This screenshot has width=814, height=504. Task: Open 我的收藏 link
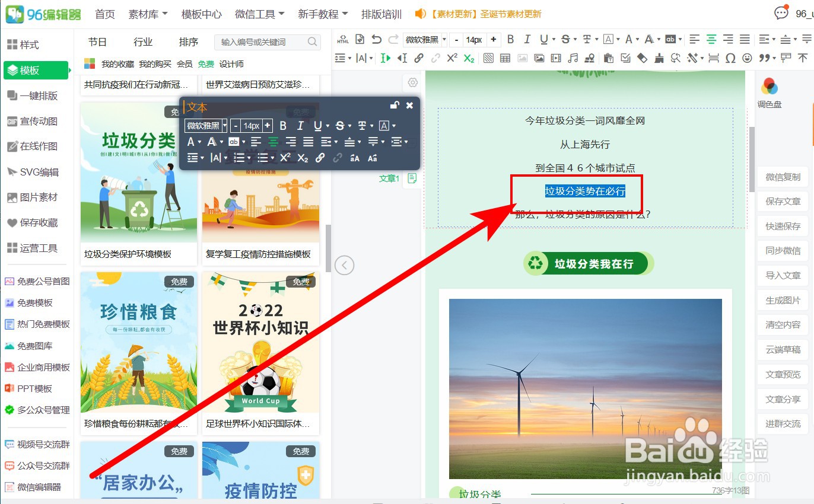point(117,64)
